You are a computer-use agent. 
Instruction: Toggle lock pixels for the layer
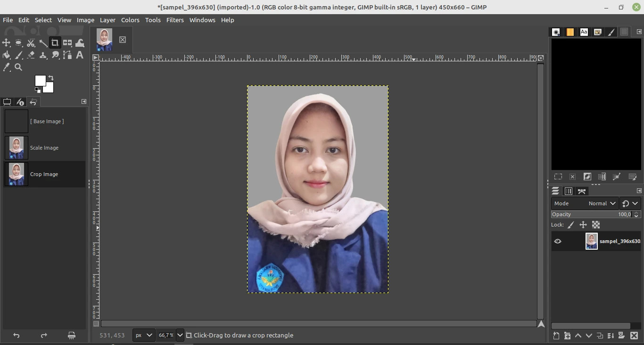[x=570, y=225]
